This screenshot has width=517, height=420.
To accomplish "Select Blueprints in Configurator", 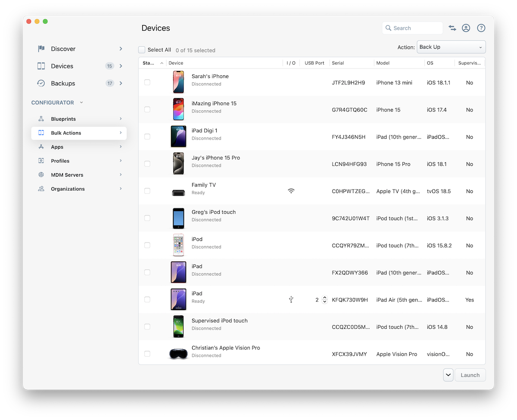I will click(63, 119).
